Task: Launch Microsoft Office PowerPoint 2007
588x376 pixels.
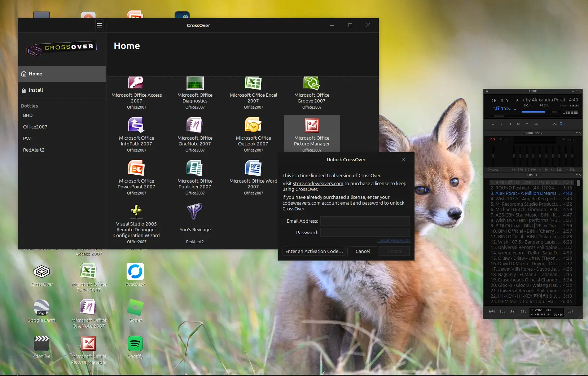Action: tap(136, 177)
